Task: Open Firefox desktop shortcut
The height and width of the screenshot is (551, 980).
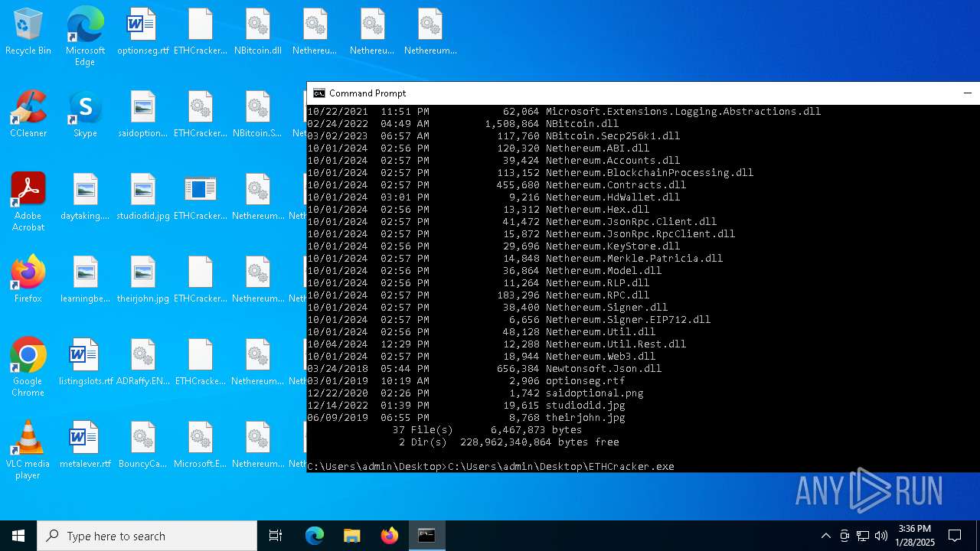Action: [28, 280]
